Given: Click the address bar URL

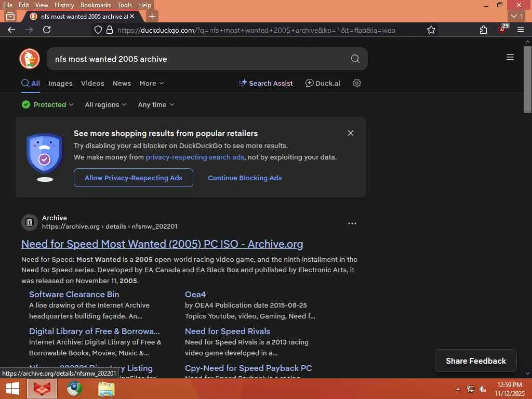Looking at the screenshot, I should 256,30.
